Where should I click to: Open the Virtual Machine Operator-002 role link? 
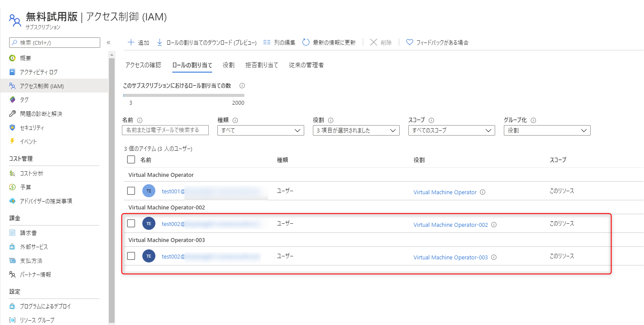pyautogui.click(x=450, y=225)
